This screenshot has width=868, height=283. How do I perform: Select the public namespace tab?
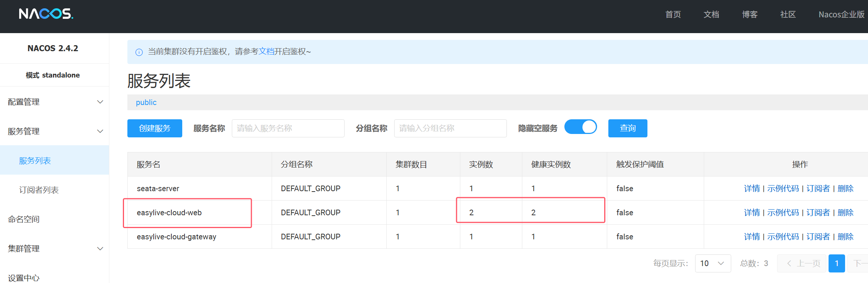pos(146,102)
